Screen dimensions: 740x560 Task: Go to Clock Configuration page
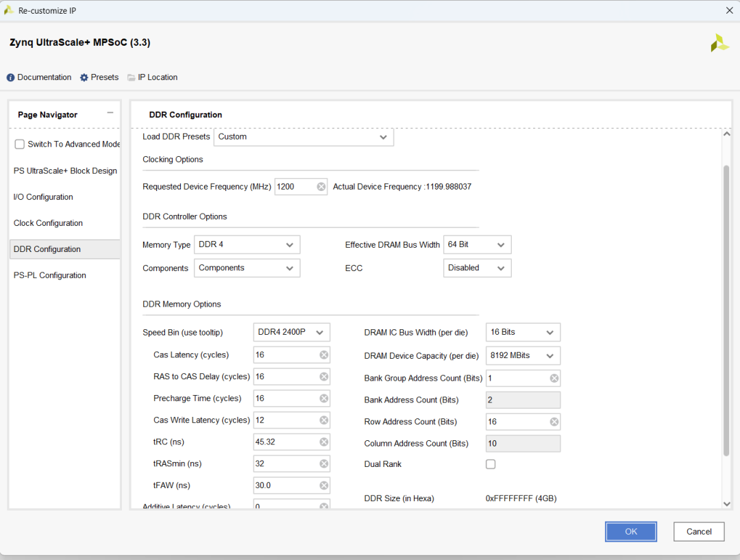point(48,223)
